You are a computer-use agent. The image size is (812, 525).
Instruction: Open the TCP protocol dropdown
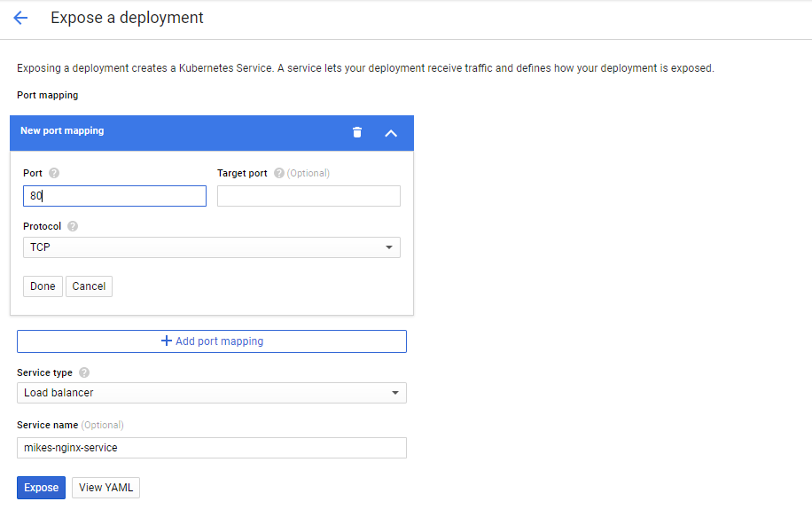[x=212, y=247]
